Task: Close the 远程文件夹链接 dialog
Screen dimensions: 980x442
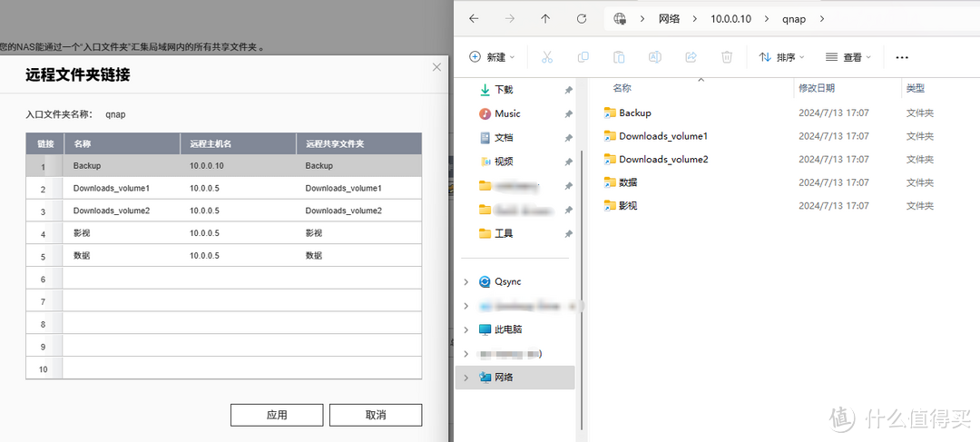Action: (436, 67)
